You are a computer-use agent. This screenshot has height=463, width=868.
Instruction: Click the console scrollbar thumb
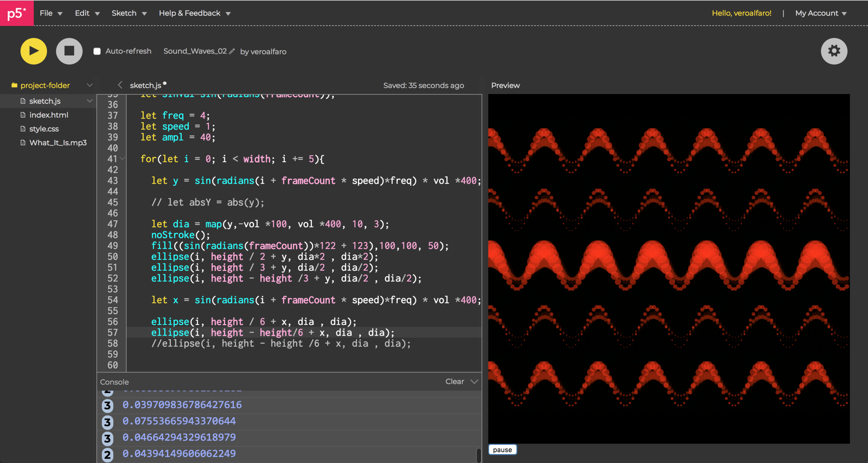pyautogui.click(x=479, y=455)
